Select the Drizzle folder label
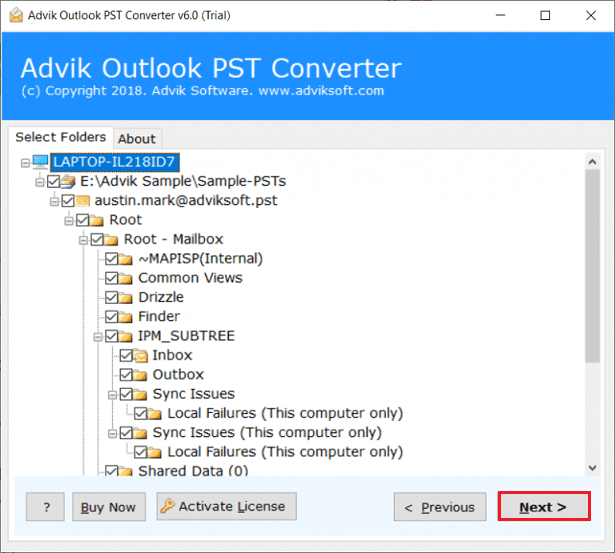Screen dimensions: 615x553 tap(161, 297)
